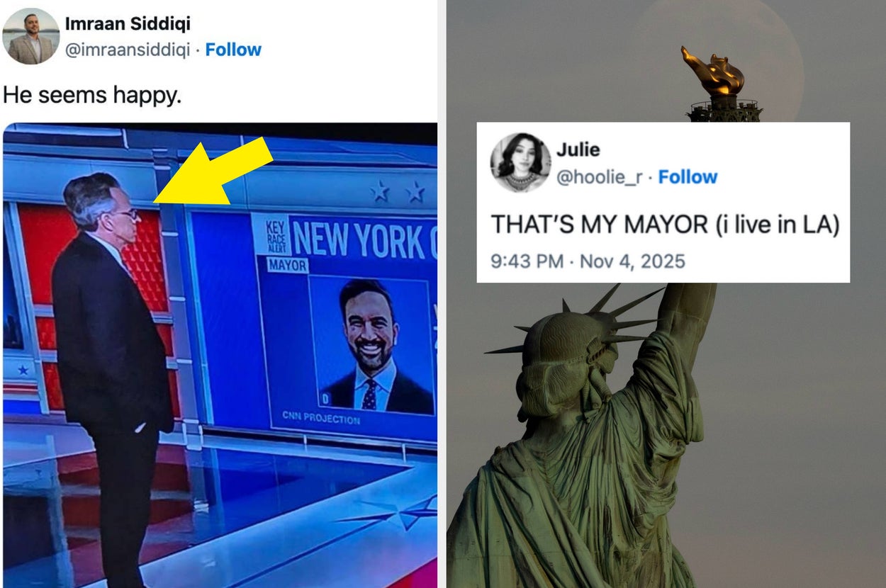Open Imraan Siddiqi's profile avatar
Viewport: 886px width, 588px height.
click(x=31, y=37)
